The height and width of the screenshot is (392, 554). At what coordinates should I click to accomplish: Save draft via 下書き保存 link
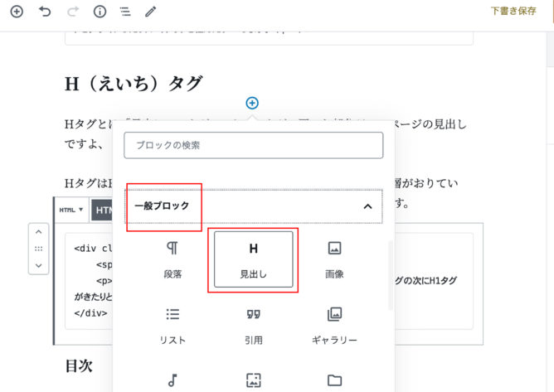pos(513,11)
